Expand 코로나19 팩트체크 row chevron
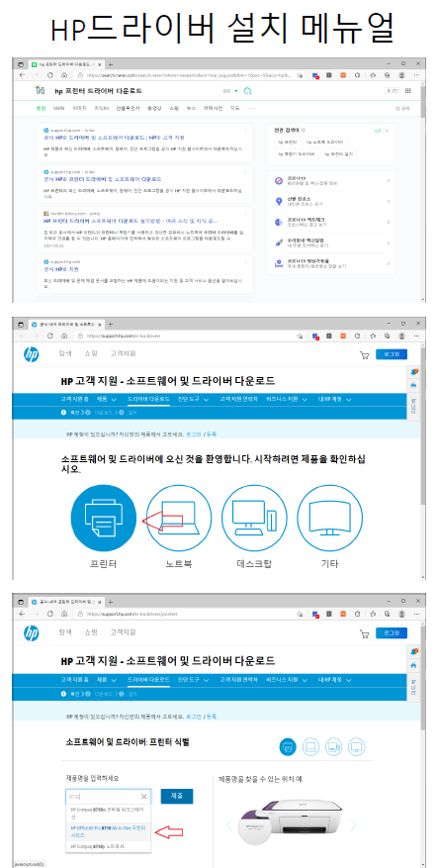 tap(389, 222)
